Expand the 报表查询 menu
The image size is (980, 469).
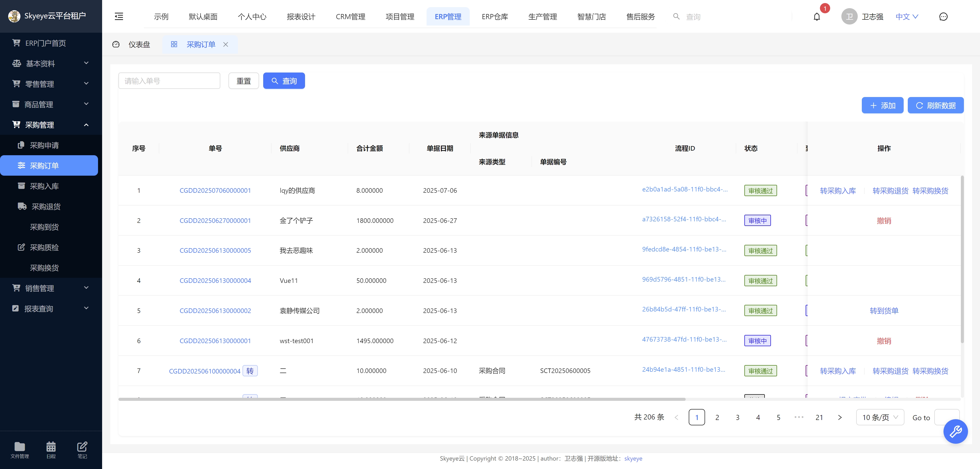coord(51,308)
